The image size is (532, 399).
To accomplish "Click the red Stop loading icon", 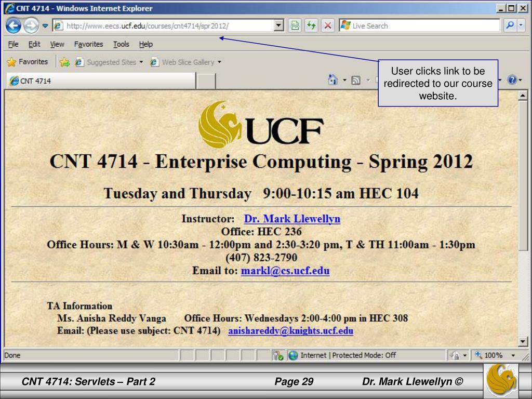I will (328, 26).
